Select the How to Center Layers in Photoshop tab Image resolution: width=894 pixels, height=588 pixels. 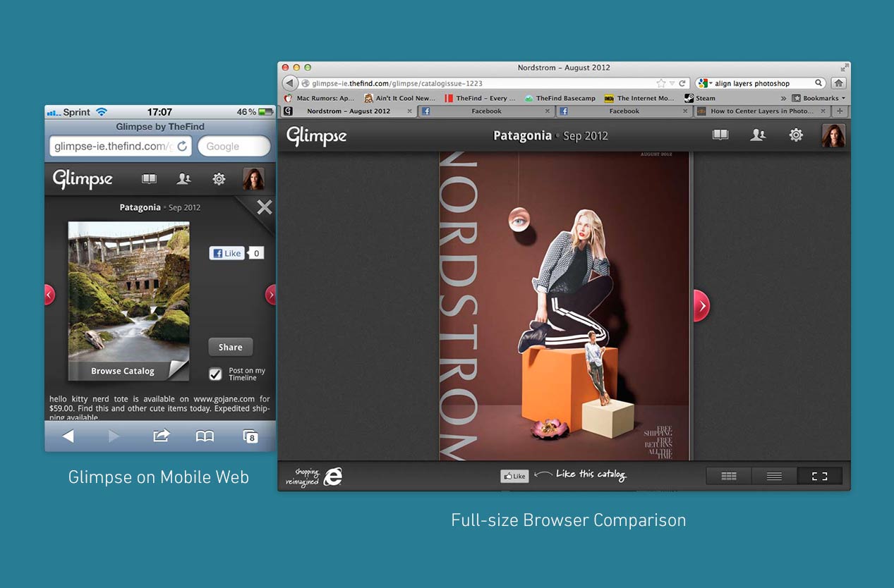click(x=761, y=111)
